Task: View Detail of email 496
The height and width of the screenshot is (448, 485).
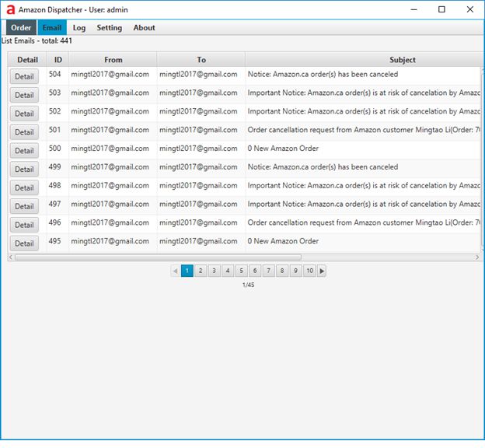Action: click(x=24, y=225)
